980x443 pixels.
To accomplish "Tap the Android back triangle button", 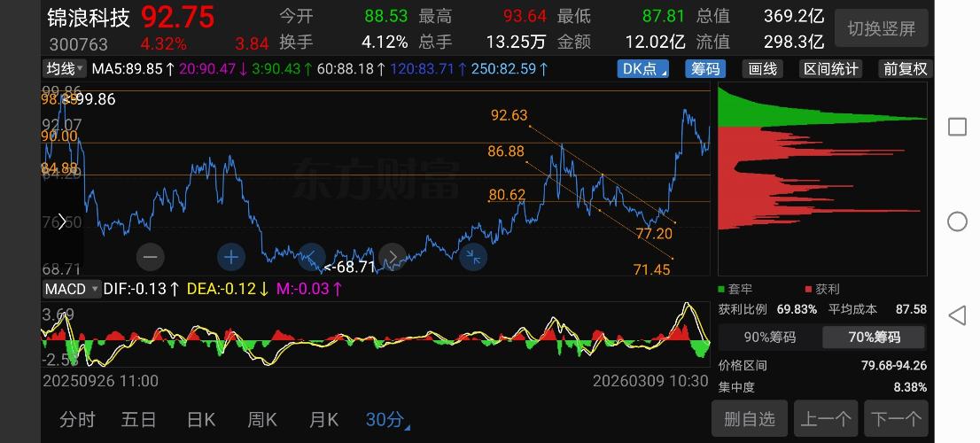I will point(957,315).
